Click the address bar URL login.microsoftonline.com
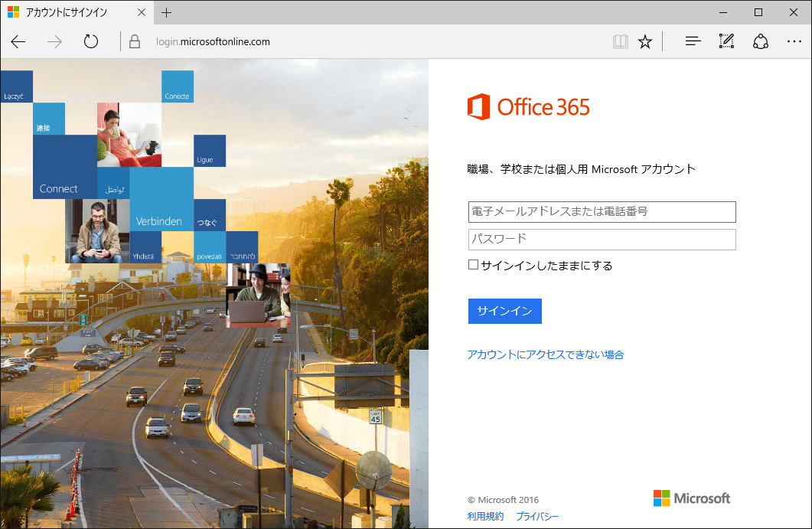Screen dimensions: 812x529 [x=213, y=41]
